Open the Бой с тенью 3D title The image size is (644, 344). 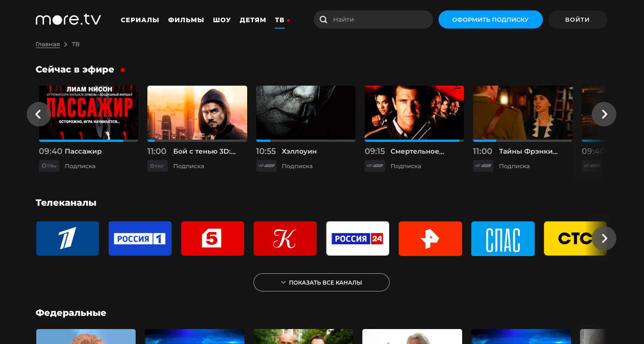click(x=205, y=151)
